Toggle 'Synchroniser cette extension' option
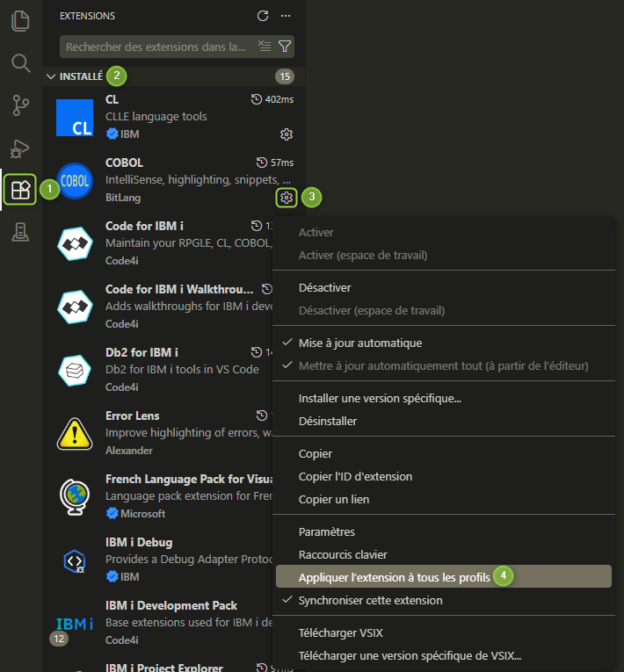 [370, 600]
